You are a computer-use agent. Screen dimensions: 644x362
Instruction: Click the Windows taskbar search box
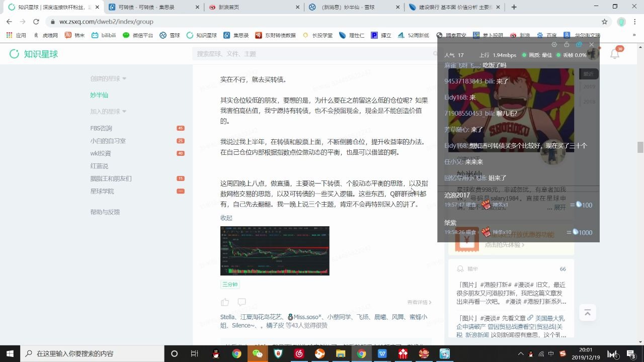coord(93,354)
